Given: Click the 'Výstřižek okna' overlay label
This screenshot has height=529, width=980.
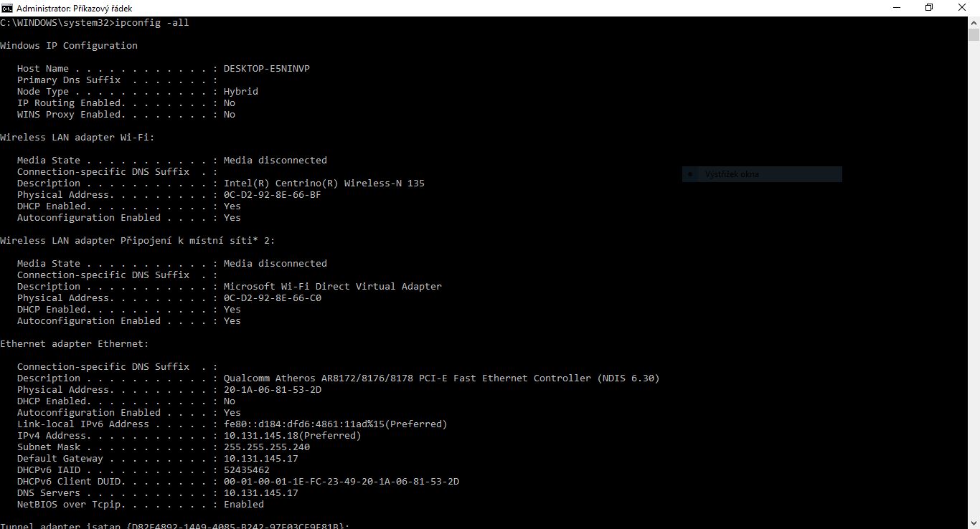Looking at the screenshot, I should pyautogui.click(x=732, y=174).
